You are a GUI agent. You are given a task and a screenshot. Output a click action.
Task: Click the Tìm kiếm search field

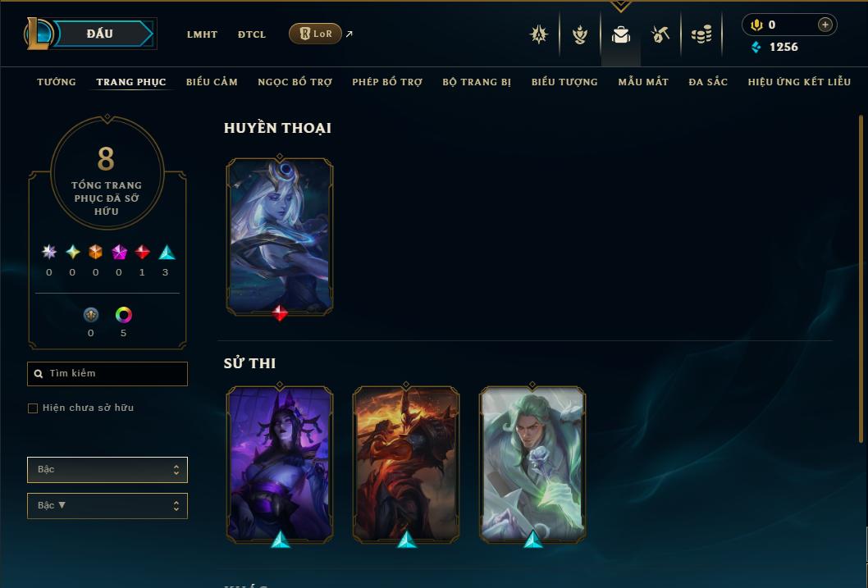click(107, 374)
